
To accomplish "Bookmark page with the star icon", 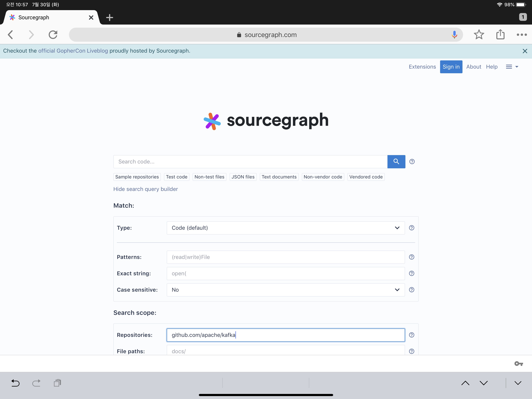I will (x=479, y=35).
